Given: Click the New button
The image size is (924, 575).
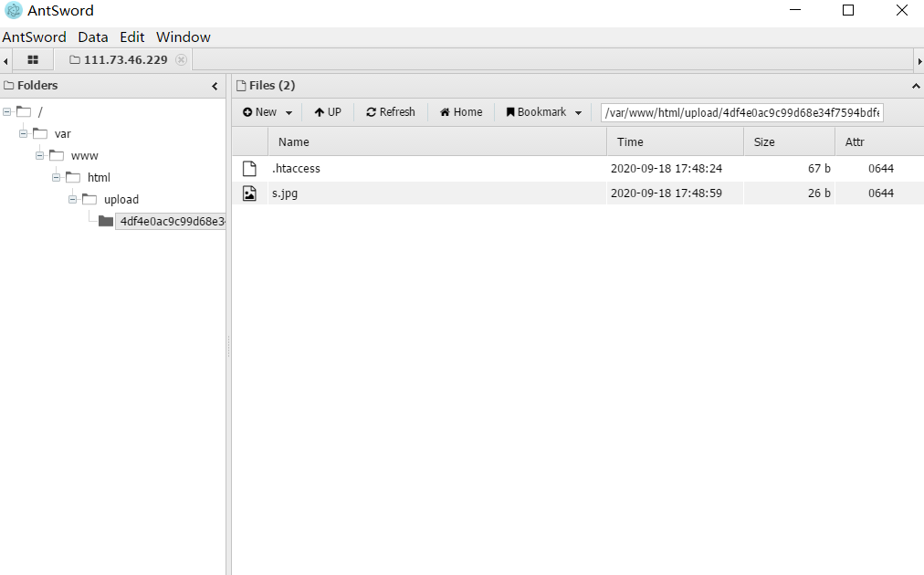Looking at the screenshot, I should pyautogui.click(x=260, y=112).
